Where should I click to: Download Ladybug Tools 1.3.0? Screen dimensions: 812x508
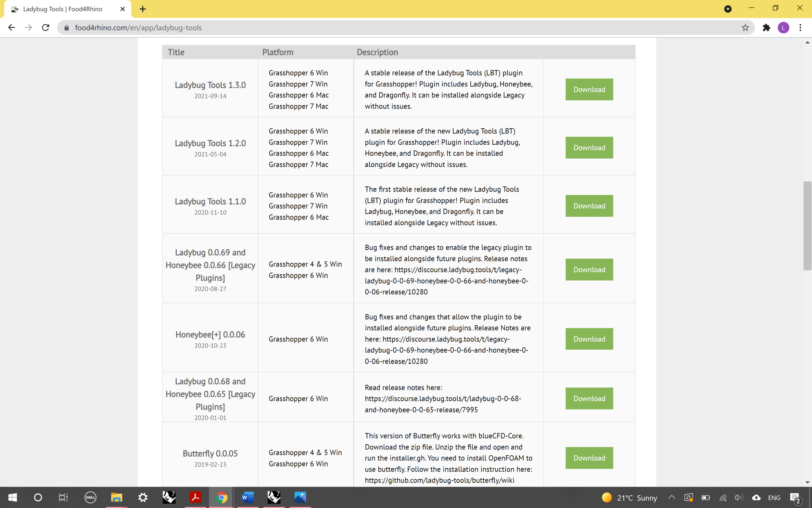tap(589, 89)
